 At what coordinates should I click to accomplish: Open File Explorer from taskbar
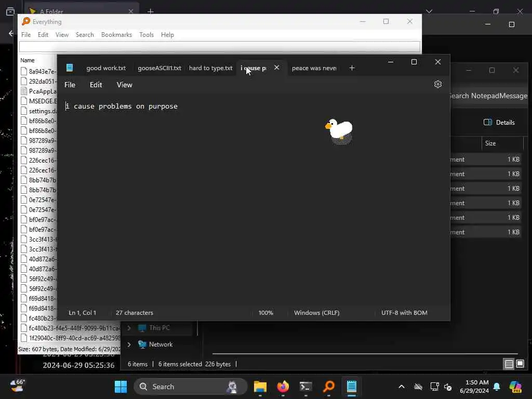click(x=260, y=387)
